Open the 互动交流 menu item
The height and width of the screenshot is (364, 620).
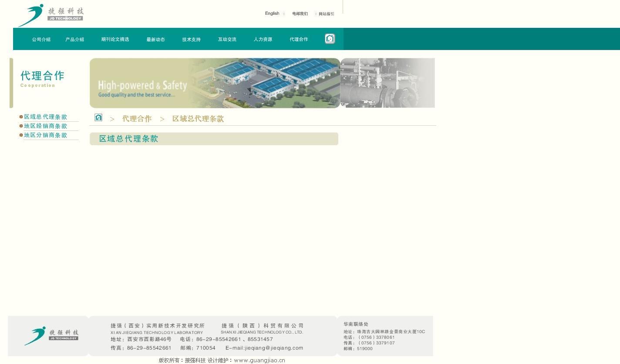227,40
